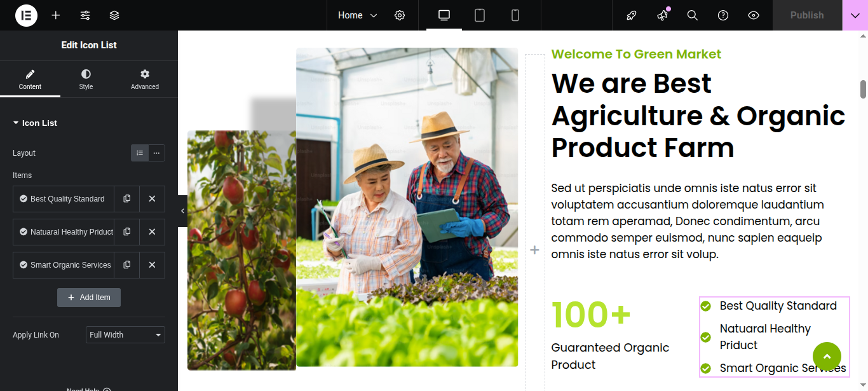868x391 pixels.
Task: Select the default list layout
Action: coord(140,153)
